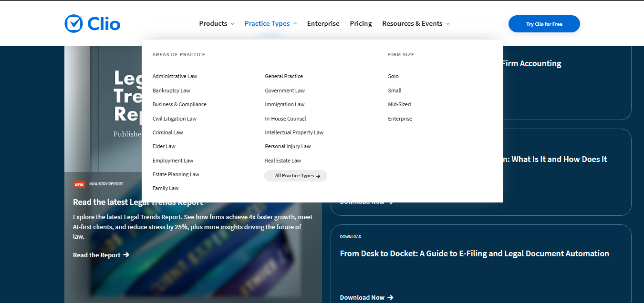The image size is (644, 303).
Task: Open the Pricing page from the menu
Action: (361, 23)
